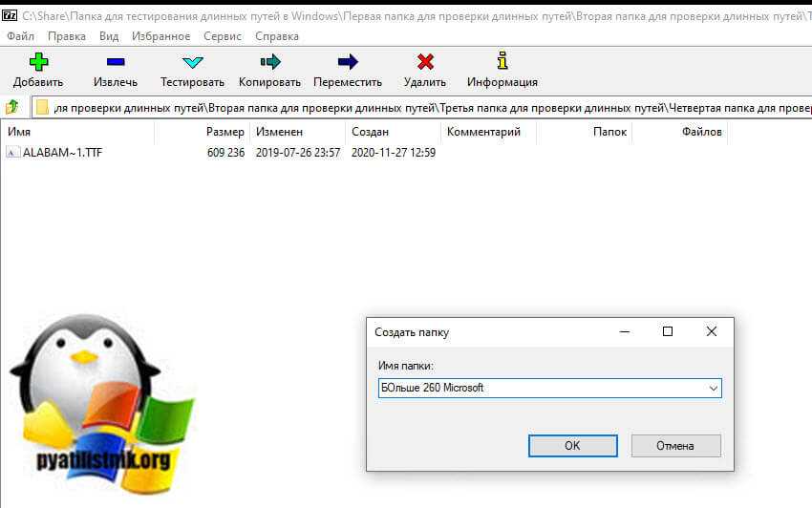
Task: Open the Файл menu
Action: (20, 36)
